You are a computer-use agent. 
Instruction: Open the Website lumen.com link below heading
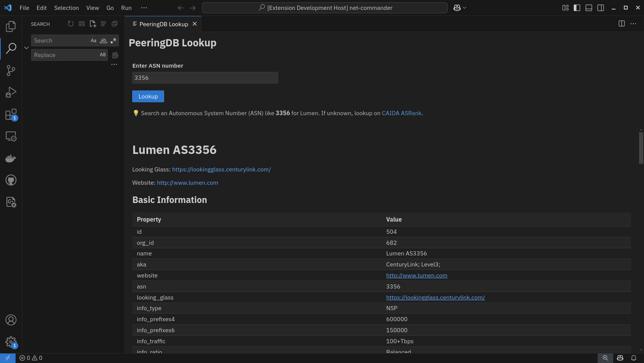[x=188, y=183]
